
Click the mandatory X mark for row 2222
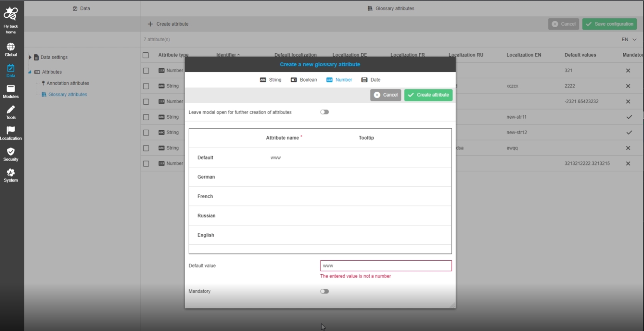[628, 86]
